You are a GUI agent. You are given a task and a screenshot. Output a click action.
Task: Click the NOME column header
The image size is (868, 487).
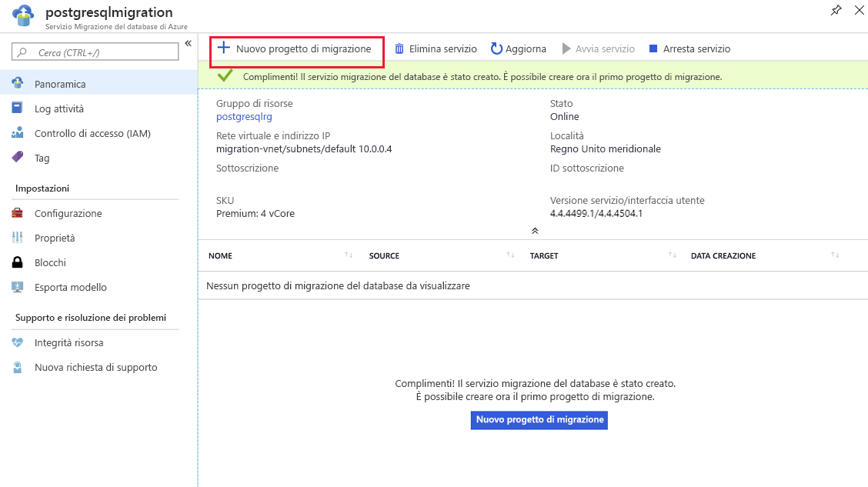pos(220,255)
